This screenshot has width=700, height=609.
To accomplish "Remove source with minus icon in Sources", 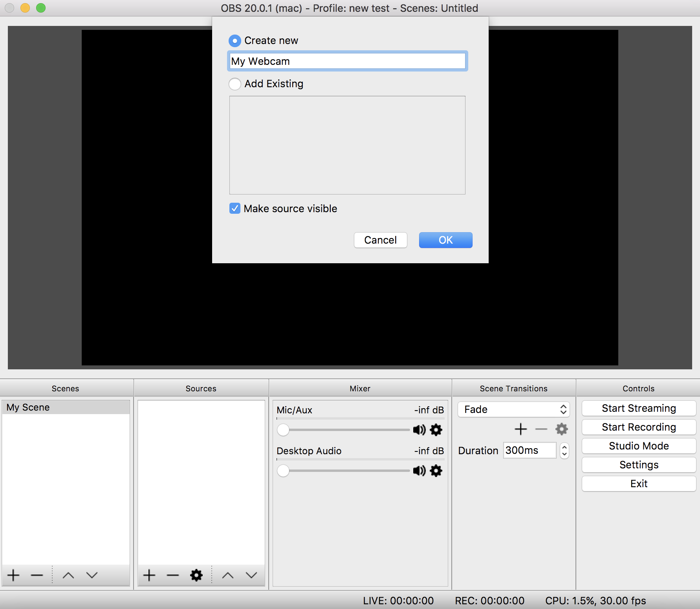I will pyautogui.click(x=173, y=576).
